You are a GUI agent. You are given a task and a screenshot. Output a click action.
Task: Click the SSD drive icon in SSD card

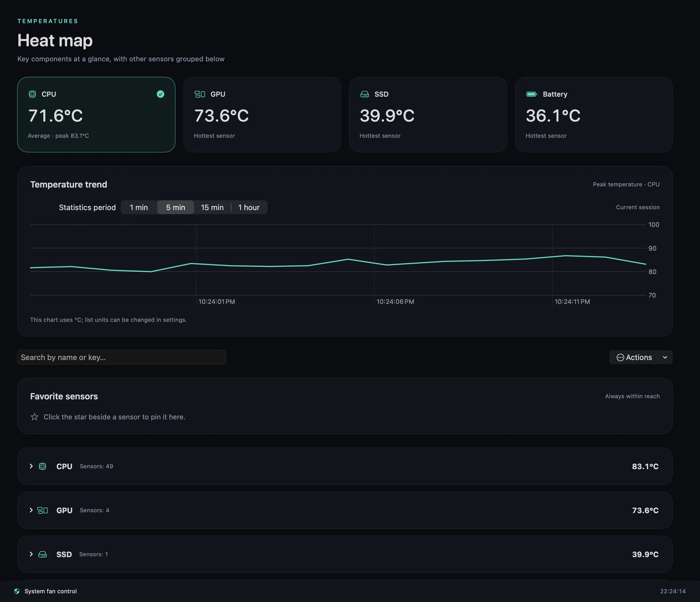(364, 94)
